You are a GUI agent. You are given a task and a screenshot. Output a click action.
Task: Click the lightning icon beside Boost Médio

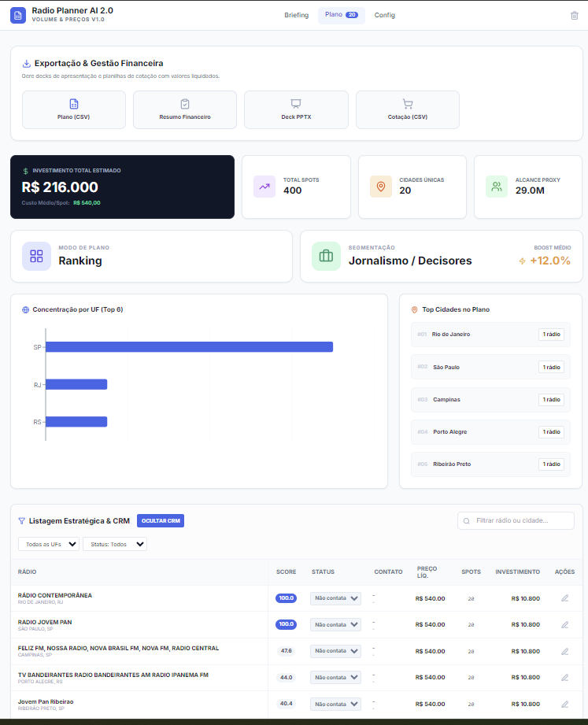[522, 261]
